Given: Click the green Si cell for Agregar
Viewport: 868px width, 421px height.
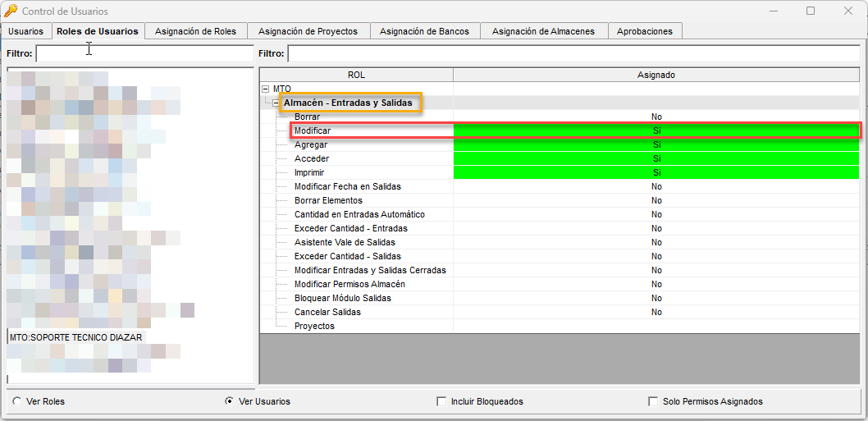Looking at the screenshot, I should [x=656, y=144].
